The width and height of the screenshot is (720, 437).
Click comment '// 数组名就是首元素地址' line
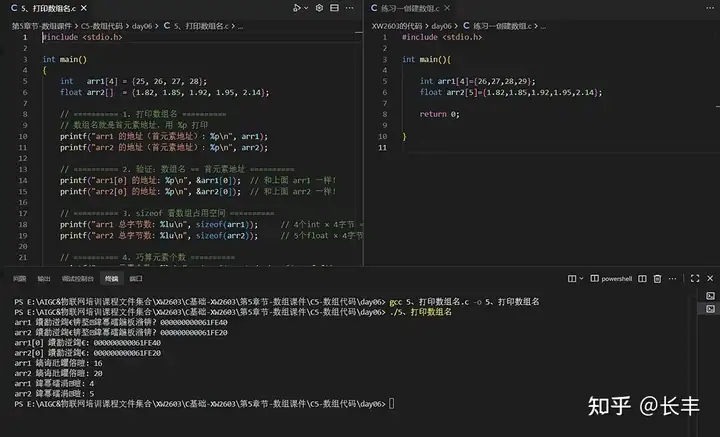click(x=134, y=125)
